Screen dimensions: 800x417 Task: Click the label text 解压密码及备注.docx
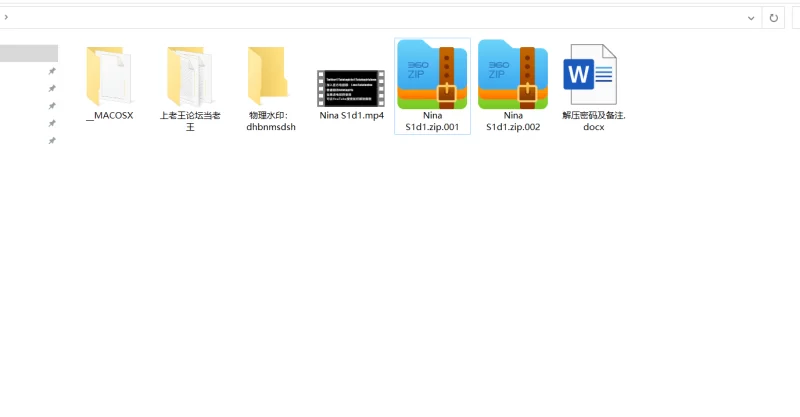click(594, 121)
